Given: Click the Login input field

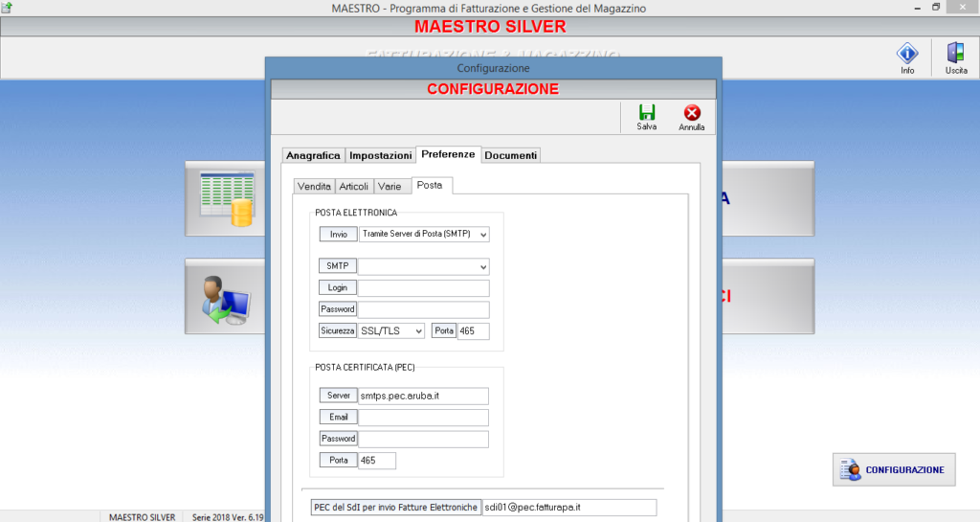Looking at the screenshot, I should click(424, 288).
